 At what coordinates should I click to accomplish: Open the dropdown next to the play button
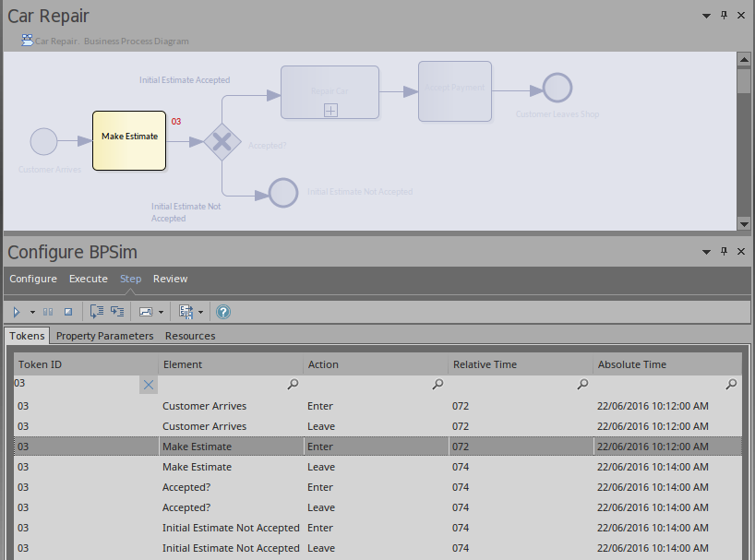(32, 312)
